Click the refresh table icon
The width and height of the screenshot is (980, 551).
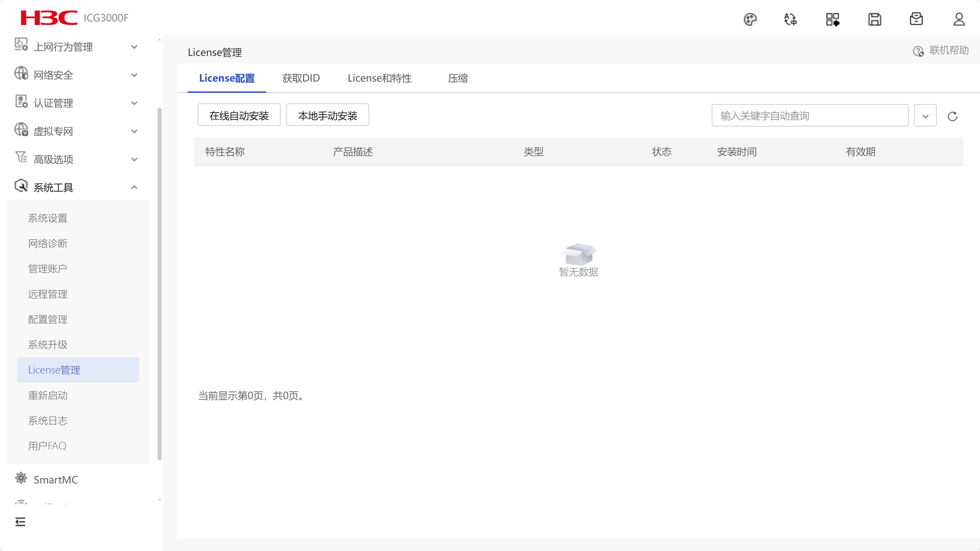coord(952,116)
